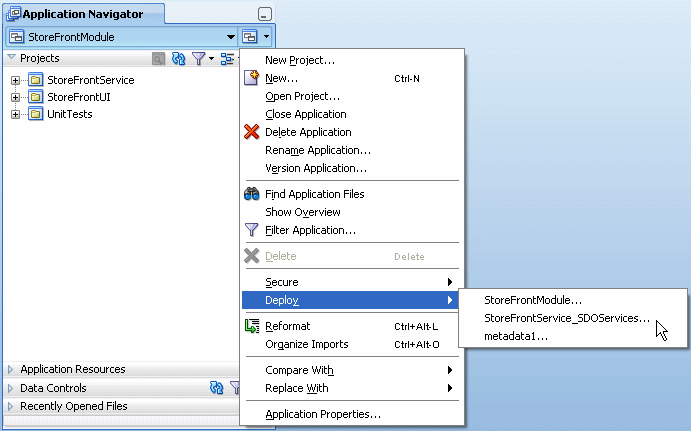
Task: Expand the StoreFrontUI tree node
Action: point(15,97)
